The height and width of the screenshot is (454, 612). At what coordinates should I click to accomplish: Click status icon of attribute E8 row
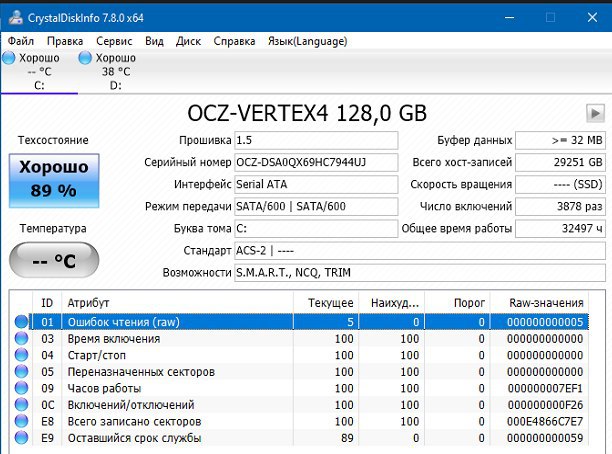[21, 421]
